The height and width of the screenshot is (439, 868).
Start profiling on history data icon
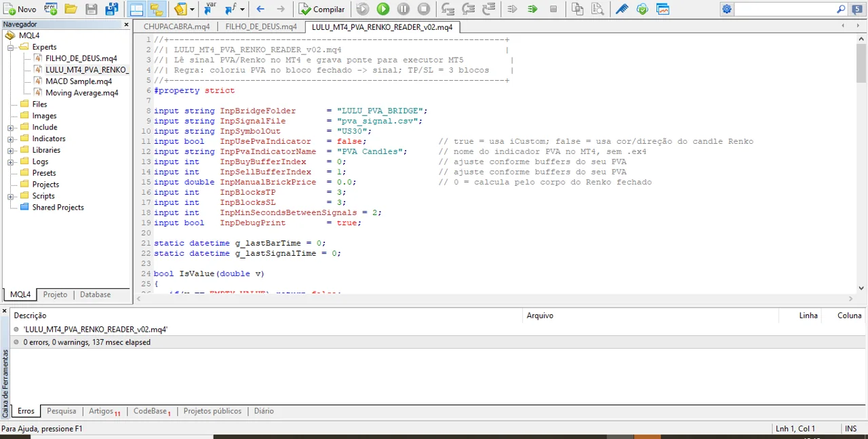point(513,9)
